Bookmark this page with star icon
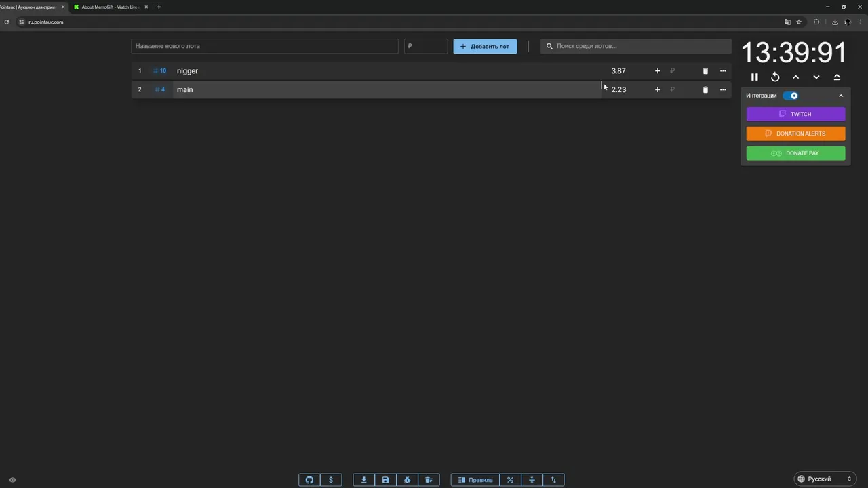Screen dimensions: 868x488 click(799, 22)
